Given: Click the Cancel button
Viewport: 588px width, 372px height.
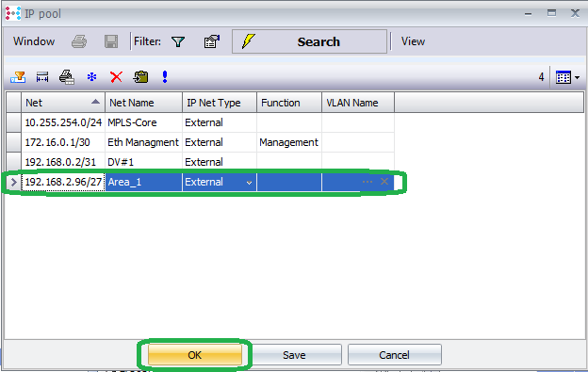Looking at the screenshot, I should pyautogui.click(x=394, y=355).
